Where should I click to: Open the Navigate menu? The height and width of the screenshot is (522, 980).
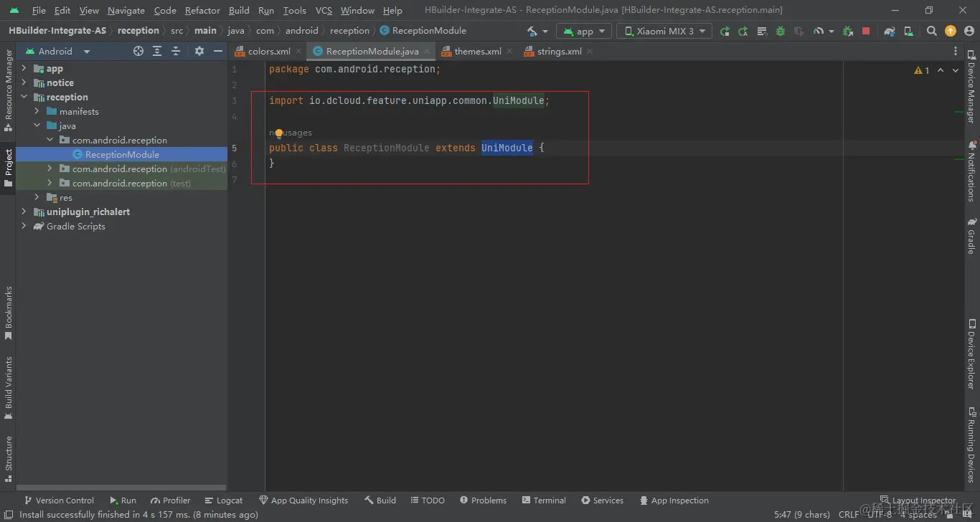coord(126,11)
